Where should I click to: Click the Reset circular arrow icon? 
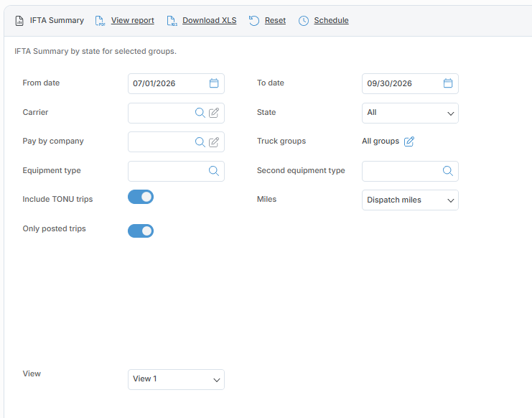254,21
